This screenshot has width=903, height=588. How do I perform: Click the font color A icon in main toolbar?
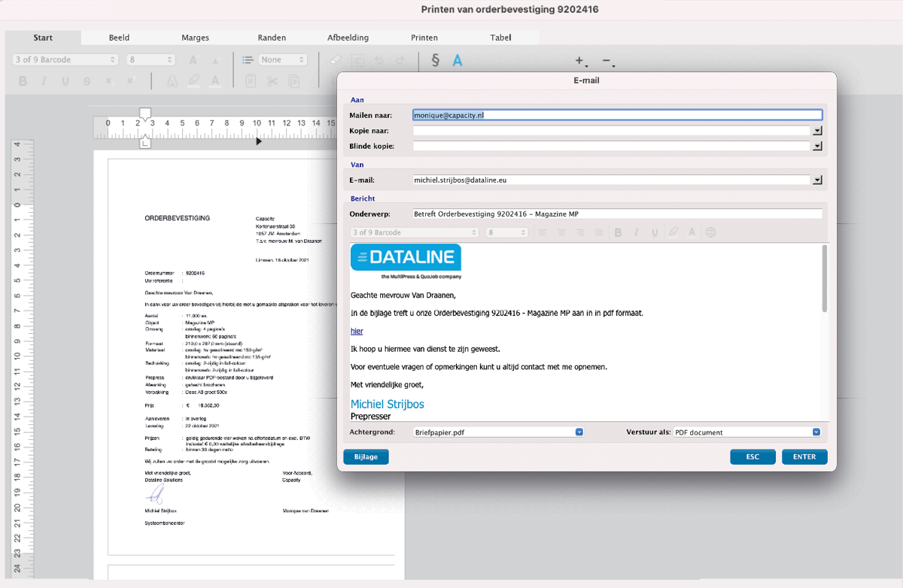point(214,81)
